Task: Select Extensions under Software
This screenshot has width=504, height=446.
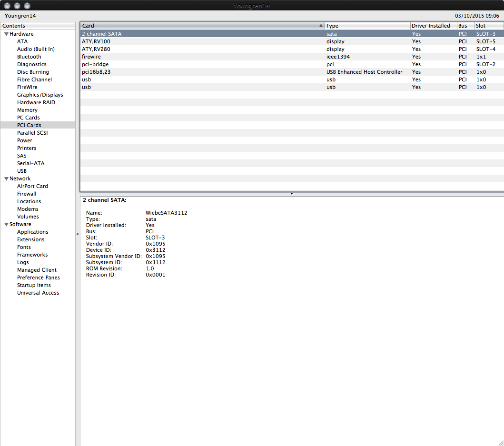Action: click(30, 240)
